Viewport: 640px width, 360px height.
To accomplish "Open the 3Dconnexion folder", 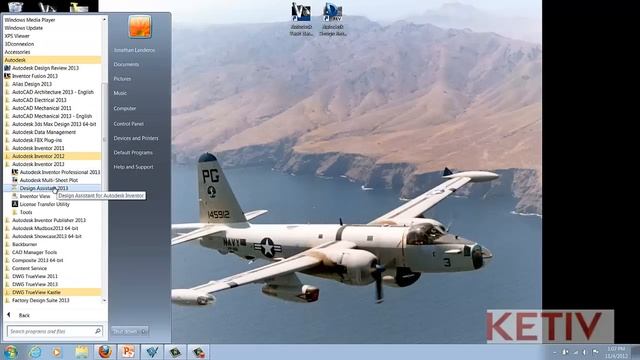I will point(19,44).
